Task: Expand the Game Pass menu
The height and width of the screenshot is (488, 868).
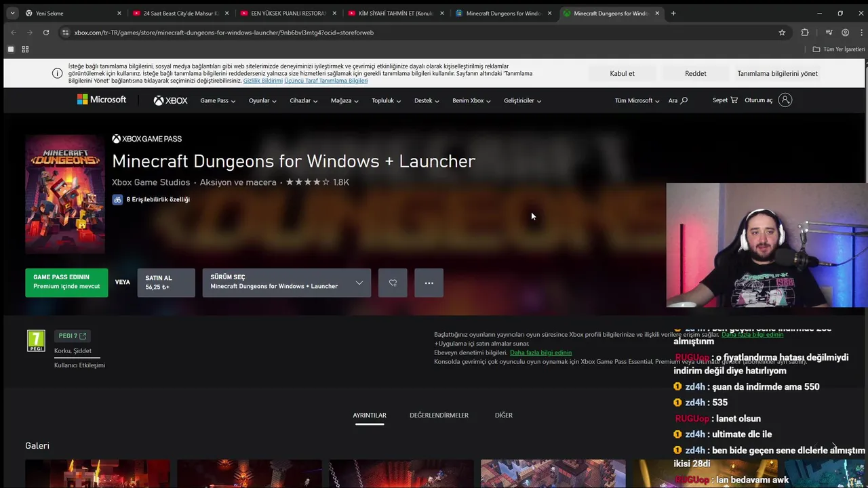Action: tap(218, 101)
